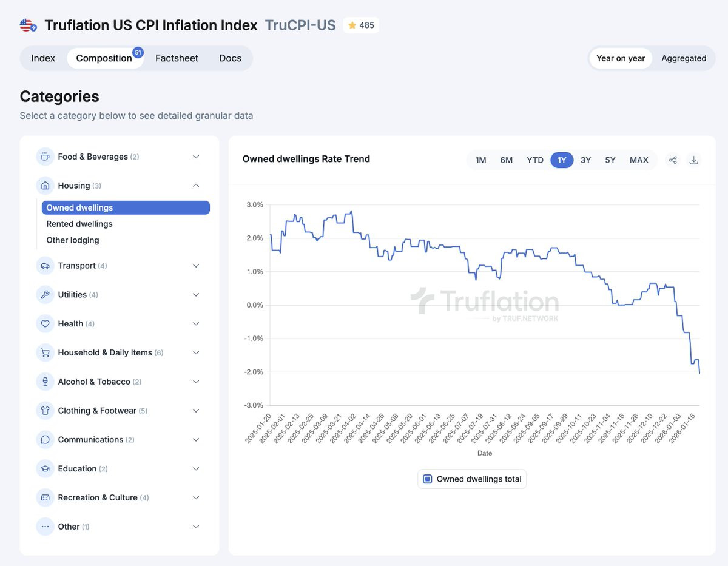Image resolution: width=728 pixels, height=566 pixels.
Task: Click the Recreation & Culture label
Action: point(98,497)
